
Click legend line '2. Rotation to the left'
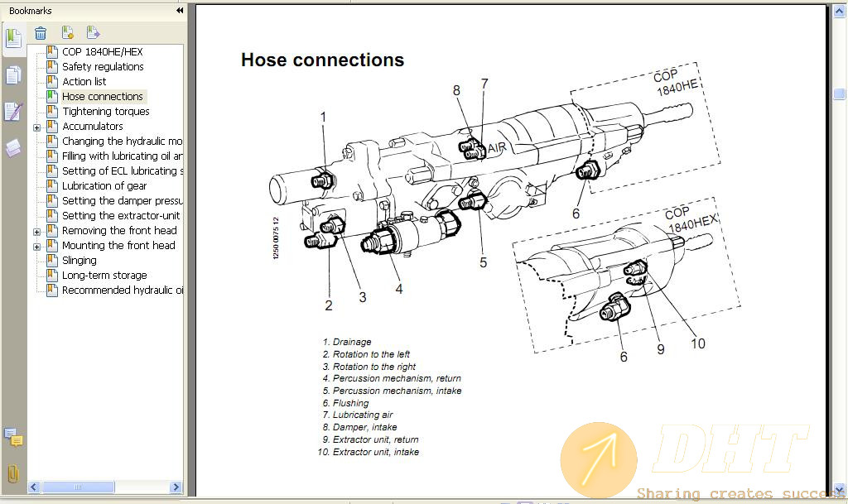[366, 354]
